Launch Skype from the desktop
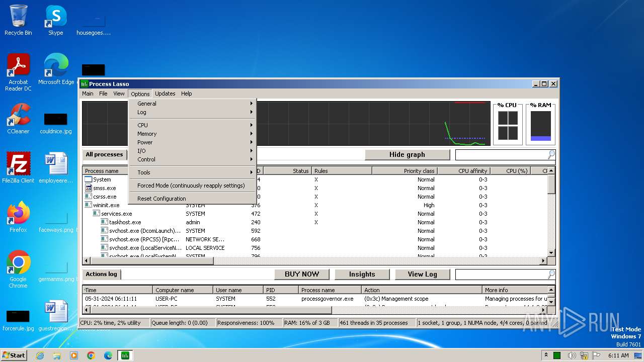This screenshot has width=644, height=362. [55, 20]
